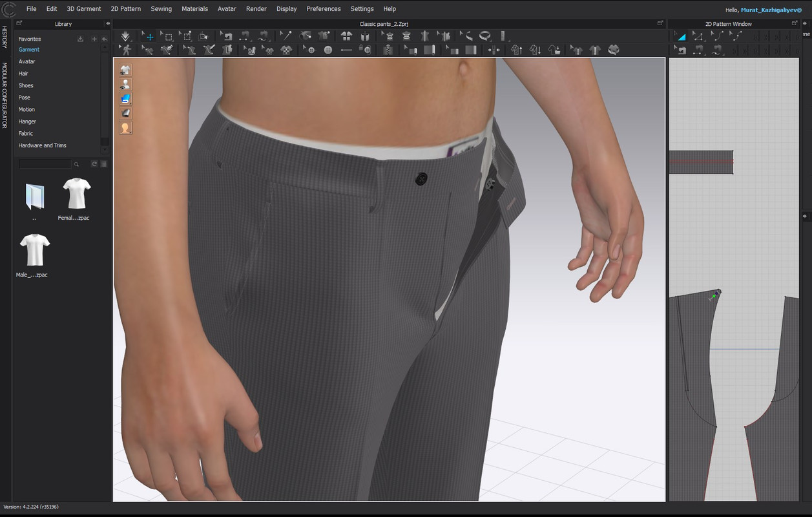The width and height of the screenshot is (812, 517).
Task: Click the garment save-to-folder icon
Action: click(554, 50)
